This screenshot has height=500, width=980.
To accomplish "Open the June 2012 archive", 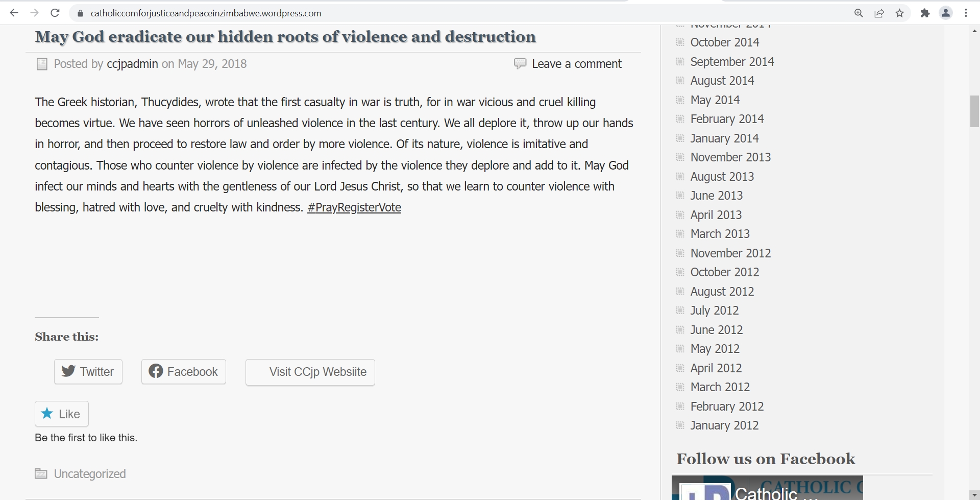I will (717, 330).
